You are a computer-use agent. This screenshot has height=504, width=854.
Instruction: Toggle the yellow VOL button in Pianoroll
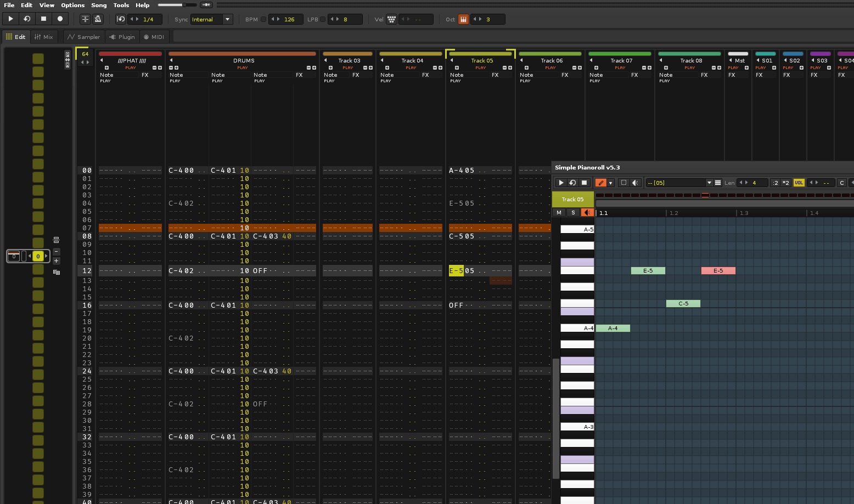pyautogui.click(x=799, y=183)
